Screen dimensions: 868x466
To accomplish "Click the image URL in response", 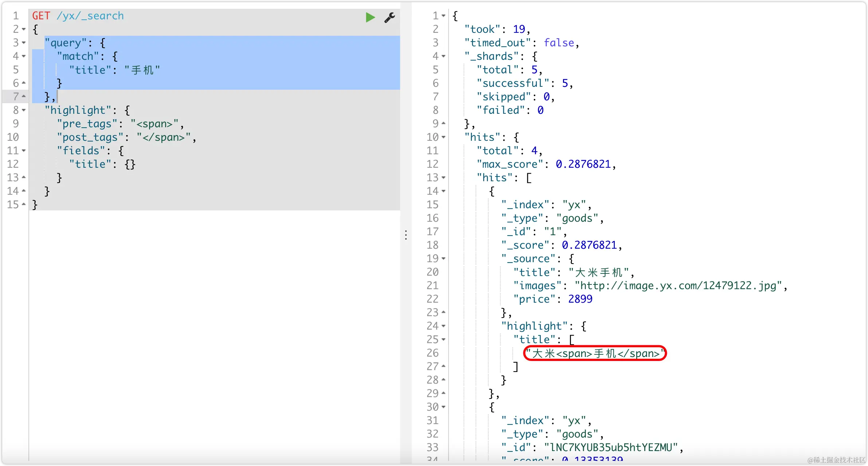I will pyautogui.click(x=678, y=286).
